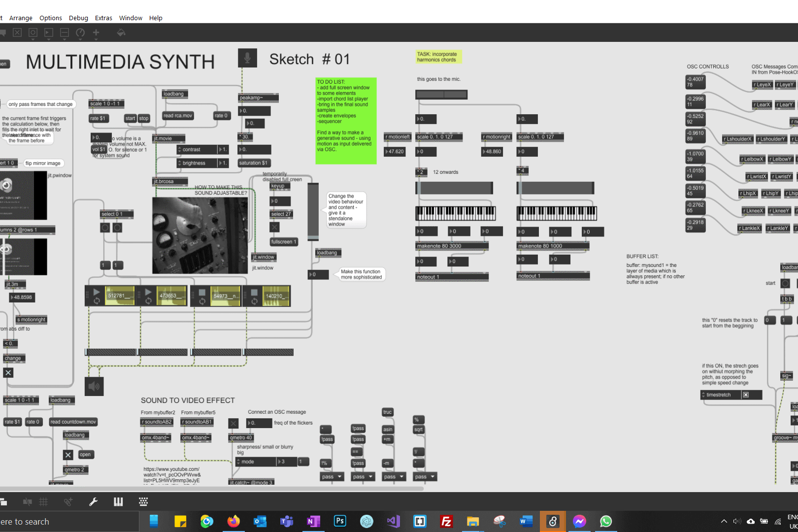Click the keyboard icon in bottom toolbar
This screenshot has height=532, width=798.
coord(143,501)
